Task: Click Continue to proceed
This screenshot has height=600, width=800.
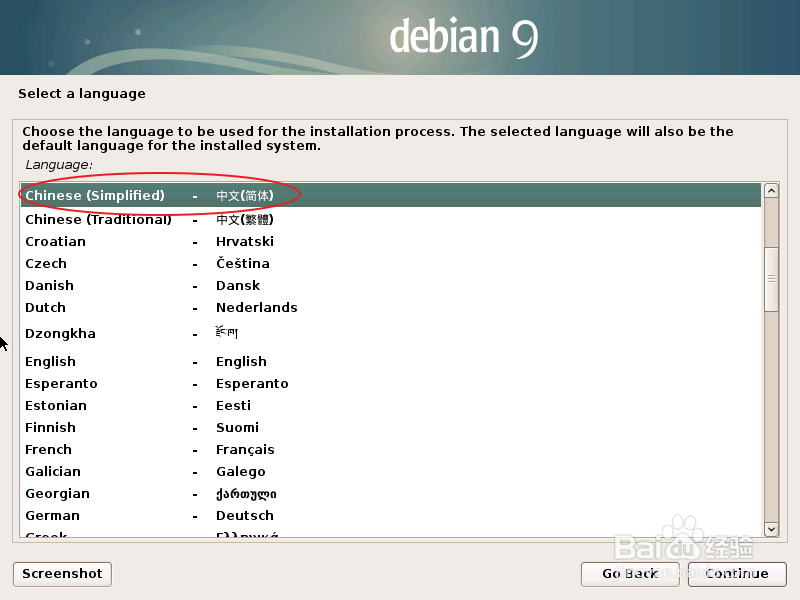Action: [x=737, y=574]
